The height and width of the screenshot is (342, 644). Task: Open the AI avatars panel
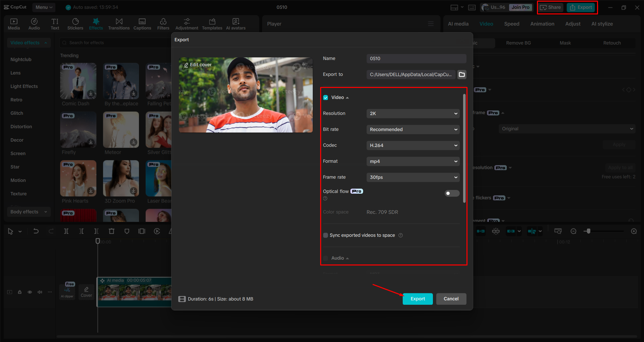tap(235, 23)
